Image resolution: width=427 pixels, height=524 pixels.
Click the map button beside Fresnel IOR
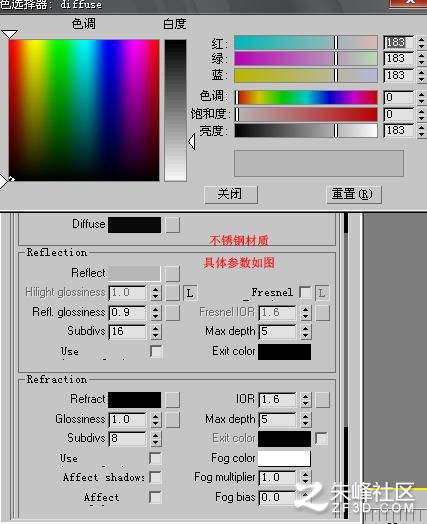(323, 312)
